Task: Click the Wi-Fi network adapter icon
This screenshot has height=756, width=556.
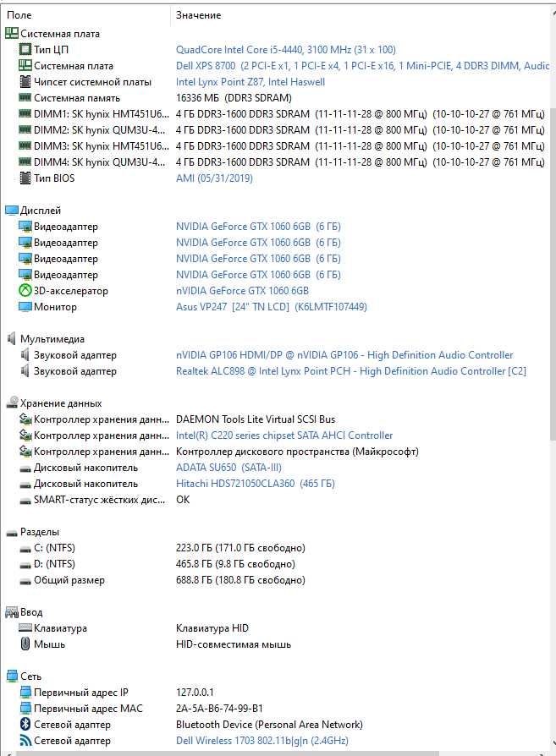Action: coord(25,740)
